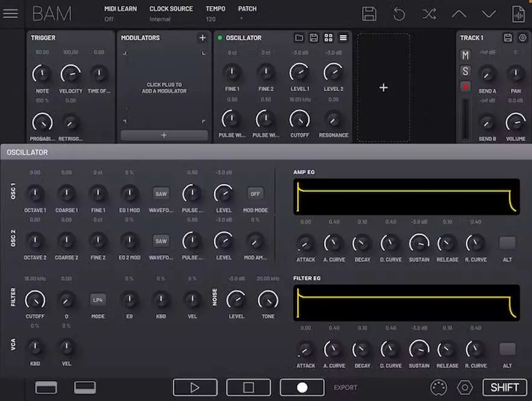The image size is (532, 401).
Task: Show bottom-panel layout view icon
Action: (85, 387)
